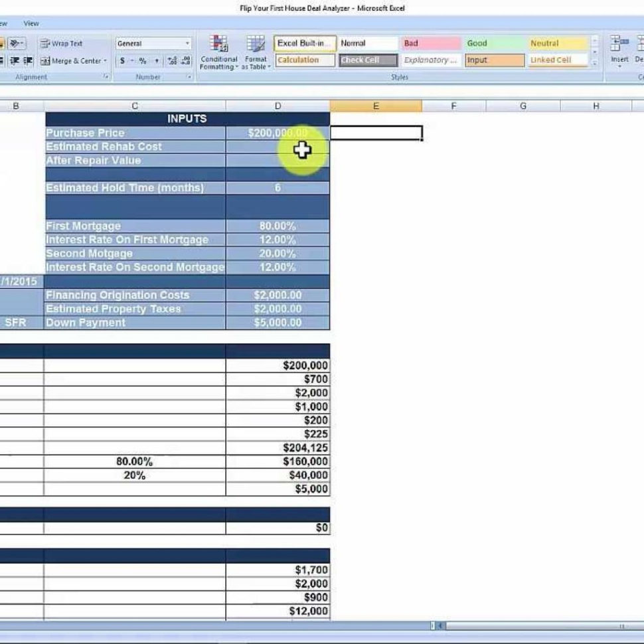Select Second Motgage value 20.00%
This screenshot has width=644, height=644.
278,254
